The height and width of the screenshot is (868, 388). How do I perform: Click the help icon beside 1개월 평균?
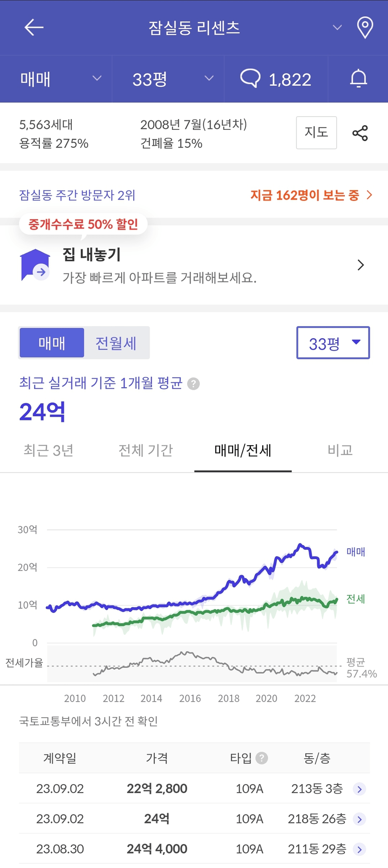click(x=193, y=384)
